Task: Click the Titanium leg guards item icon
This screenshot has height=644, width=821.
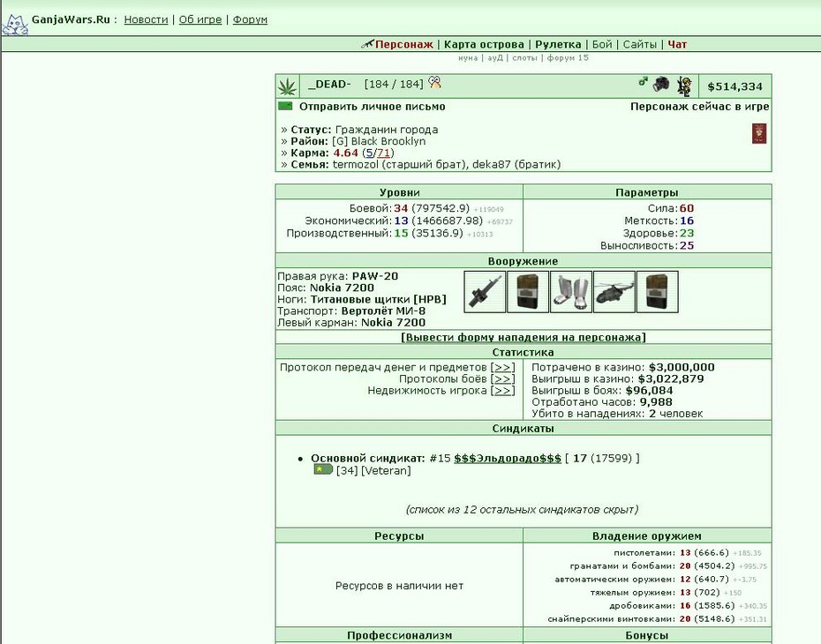Action: click(570, 292)
